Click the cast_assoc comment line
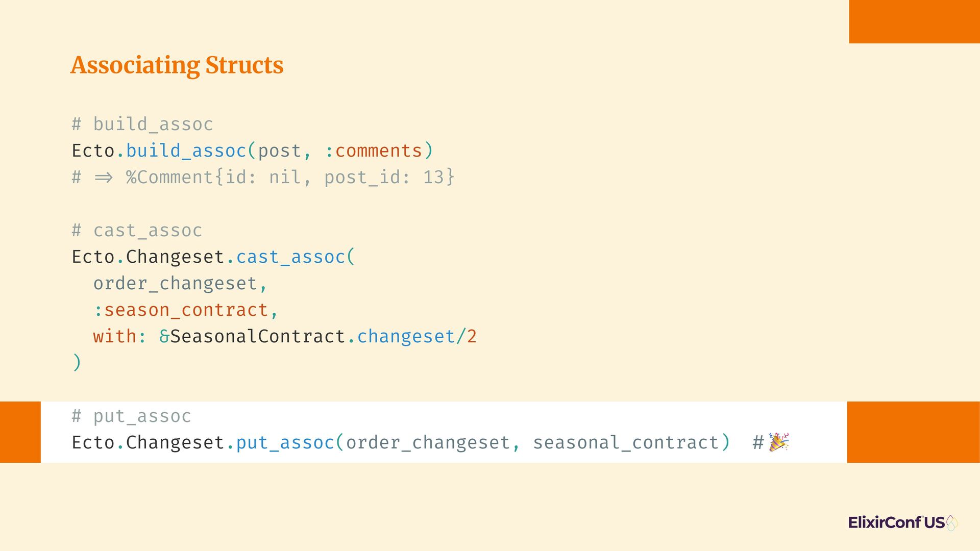Screen dimensions: 980x551 (137, 230)
